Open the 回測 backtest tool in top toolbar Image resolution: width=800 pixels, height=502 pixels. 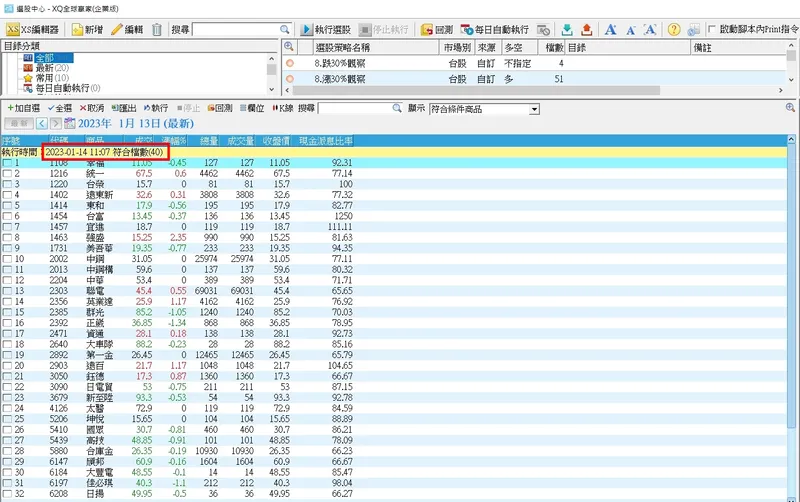(x=437, y=30)
